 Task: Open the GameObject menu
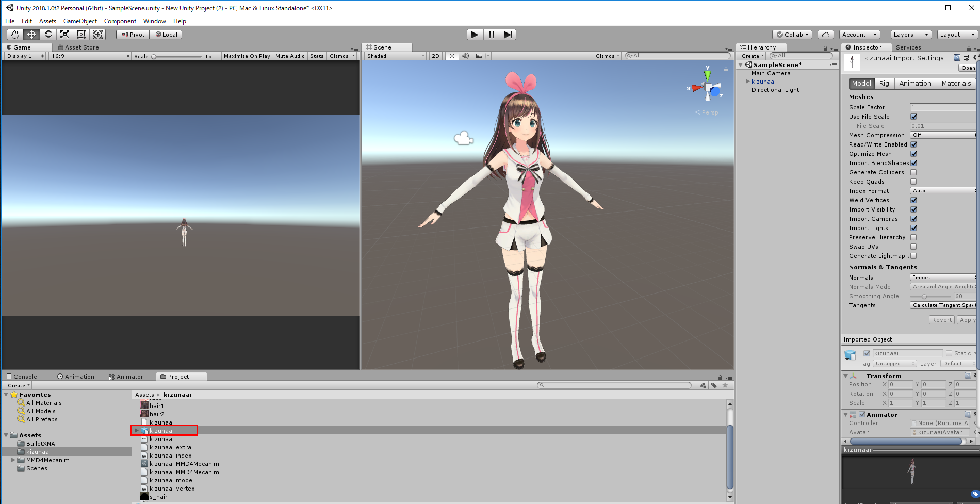click(80, 21)
